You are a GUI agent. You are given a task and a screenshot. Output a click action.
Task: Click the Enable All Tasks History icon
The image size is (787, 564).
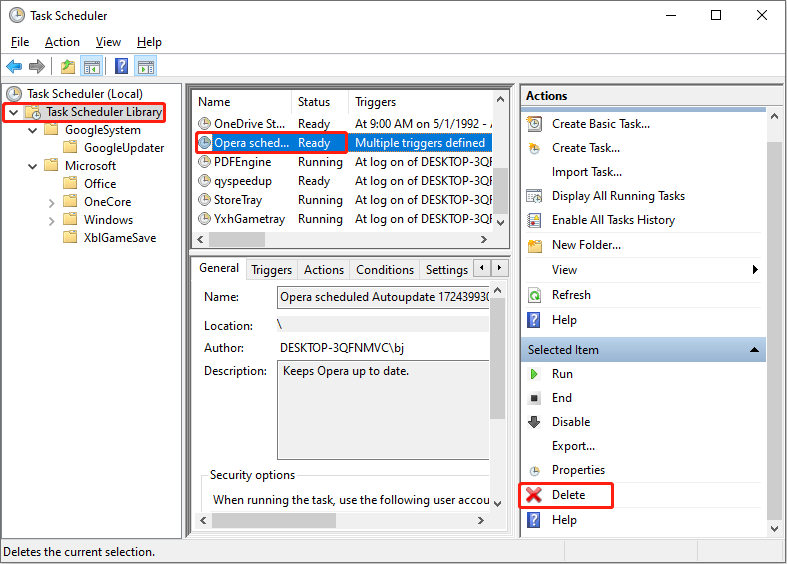[534, 220]
